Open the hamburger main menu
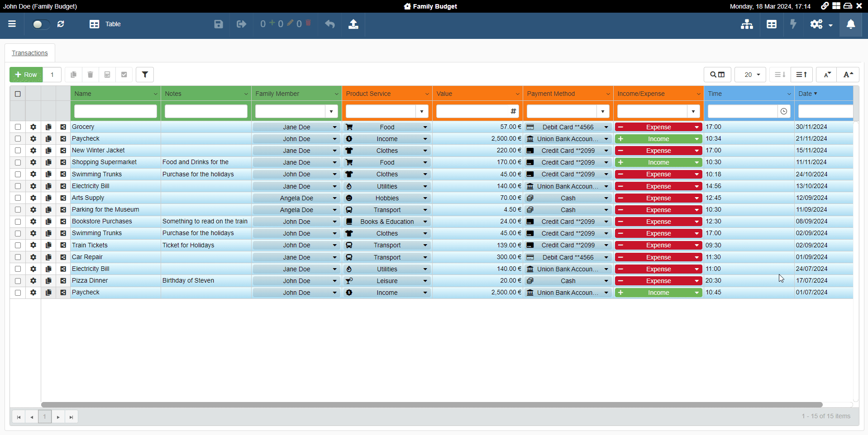868x435 pixels. tap(12, 24)
